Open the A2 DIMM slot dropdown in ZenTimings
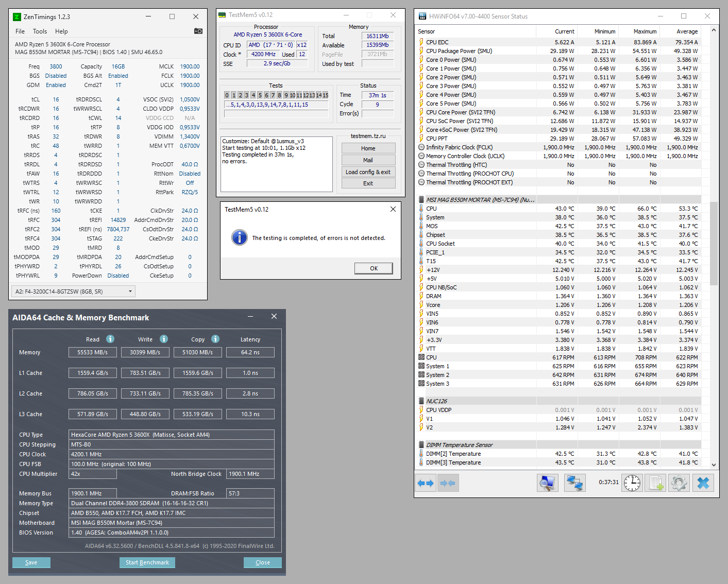Viewport: 728px width, 584px height. (x=73, y=291)
